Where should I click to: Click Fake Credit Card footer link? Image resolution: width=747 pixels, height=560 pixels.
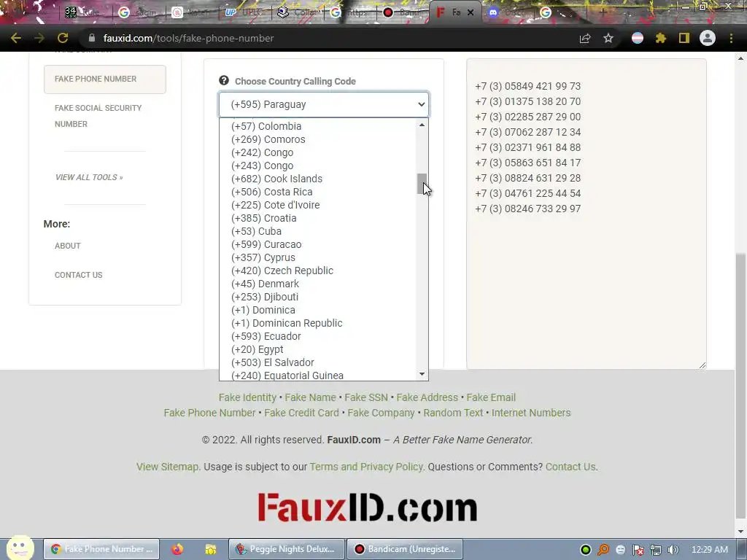pyautogui.click(x=301, y=413)
